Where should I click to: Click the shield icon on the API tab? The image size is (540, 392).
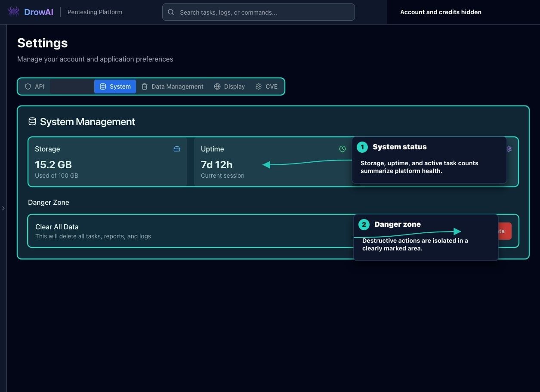coord(28,86)
